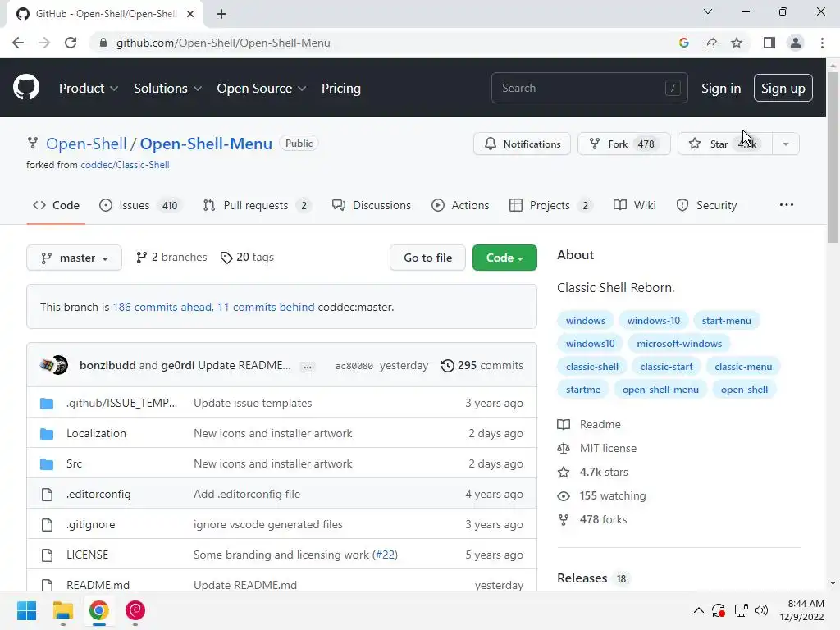Open the Security tab
Image resolution: width=840 pixels, height=630 pixels.
pyautogui.click(x=706, y=205)
